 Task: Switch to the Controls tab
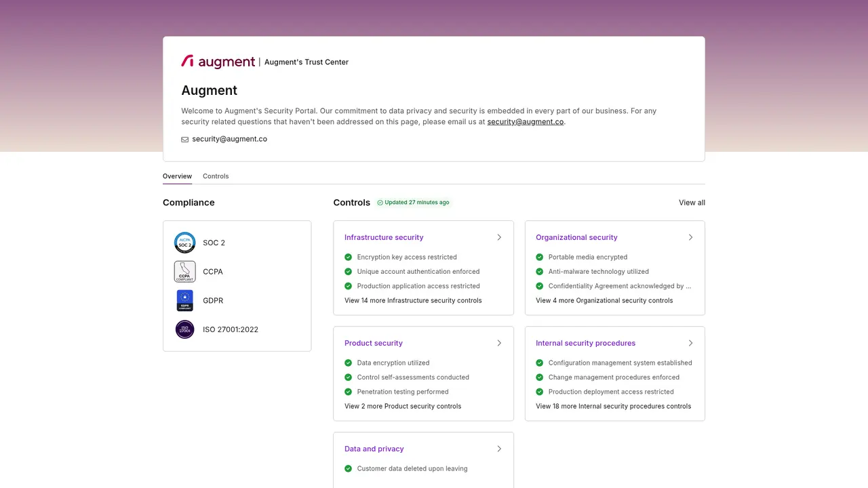tap(216, 176)
